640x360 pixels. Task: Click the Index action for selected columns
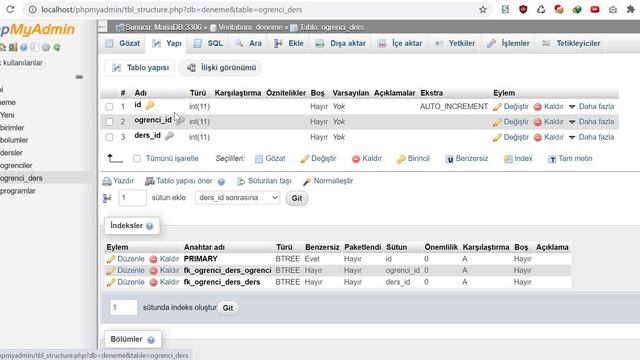click(518, 158)
